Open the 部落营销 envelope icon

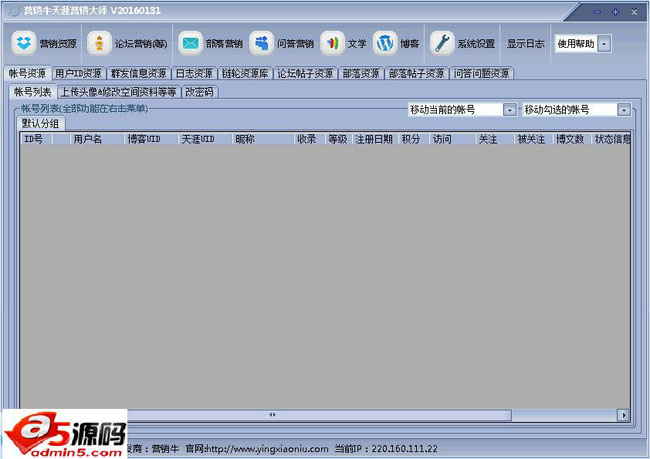tap(190, 43)
